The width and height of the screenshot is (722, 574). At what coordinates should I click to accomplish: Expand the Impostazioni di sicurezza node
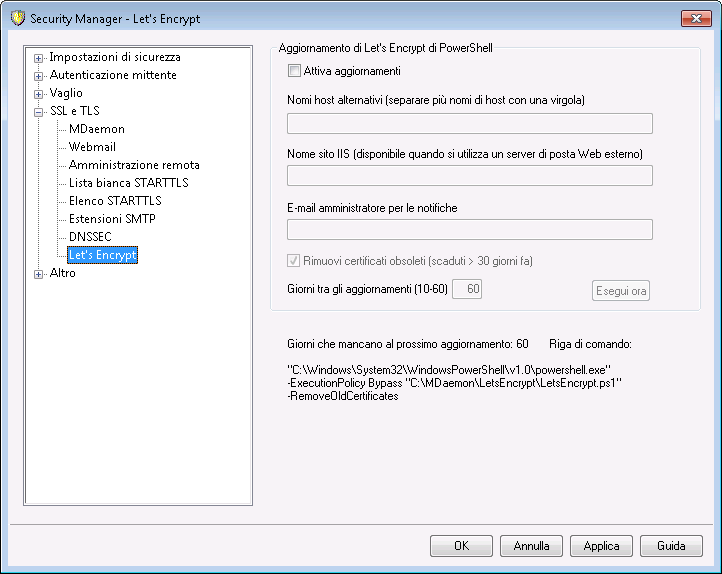(39, 58)
